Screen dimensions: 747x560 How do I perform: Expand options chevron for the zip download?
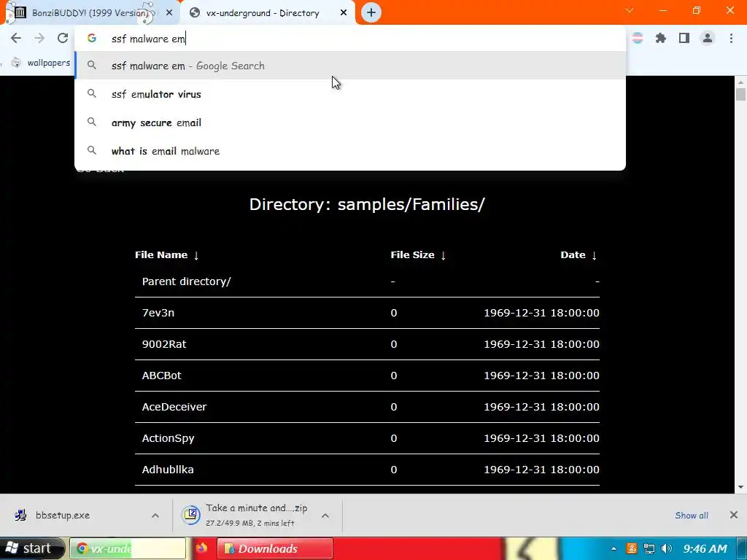coord(325,516)
